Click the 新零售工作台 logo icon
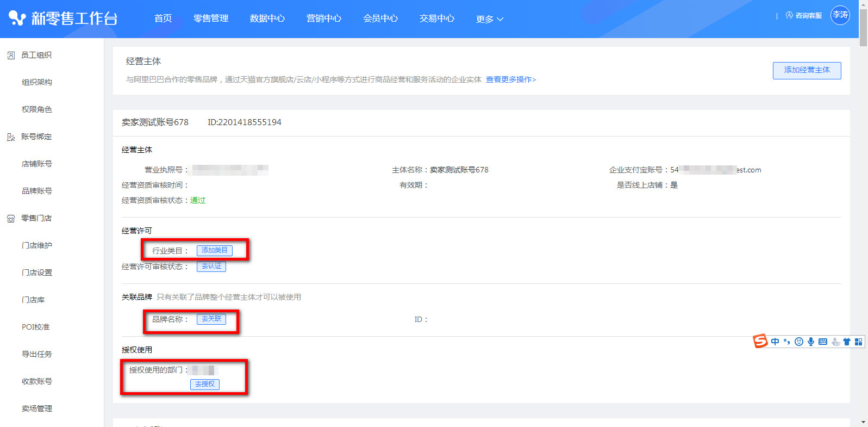Image resolution: width=868 pixels, height=427 pixels. [x=17, y=18]
